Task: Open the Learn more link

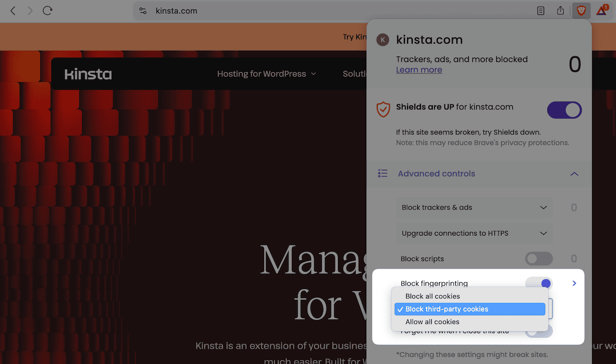Action: click(419, 70)
